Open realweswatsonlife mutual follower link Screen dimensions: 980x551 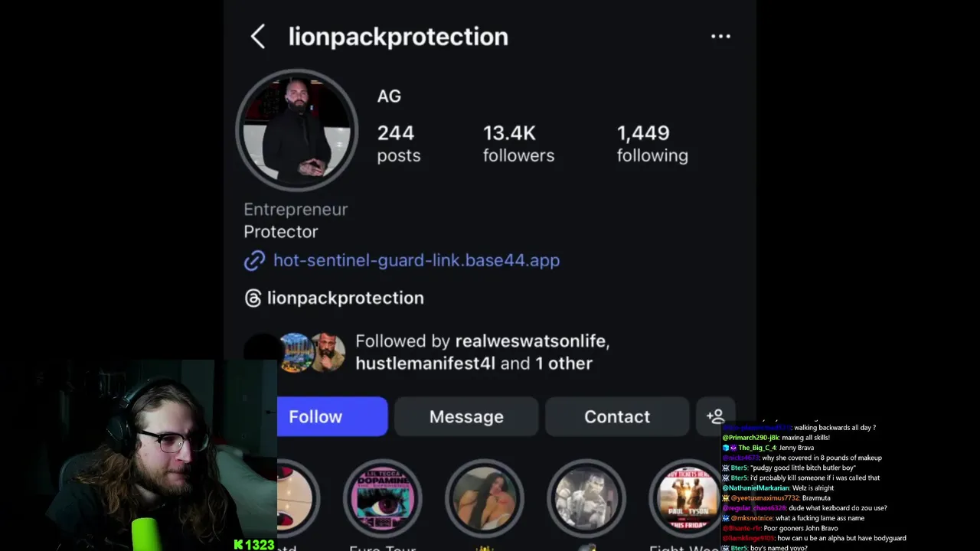click(532, 341)
